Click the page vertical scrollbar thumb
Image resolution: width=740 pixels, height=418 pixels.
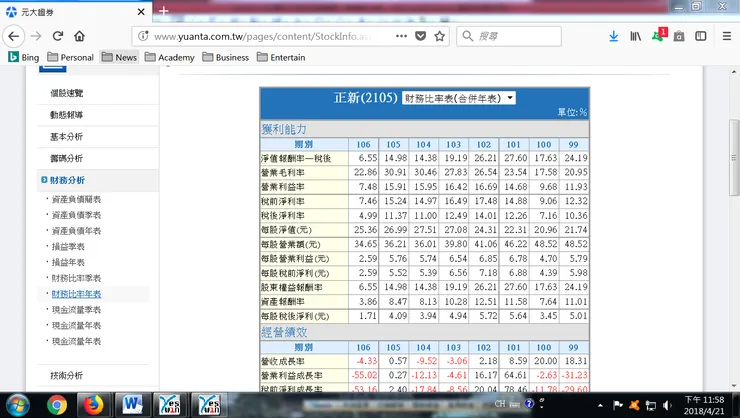coord(734,157)
